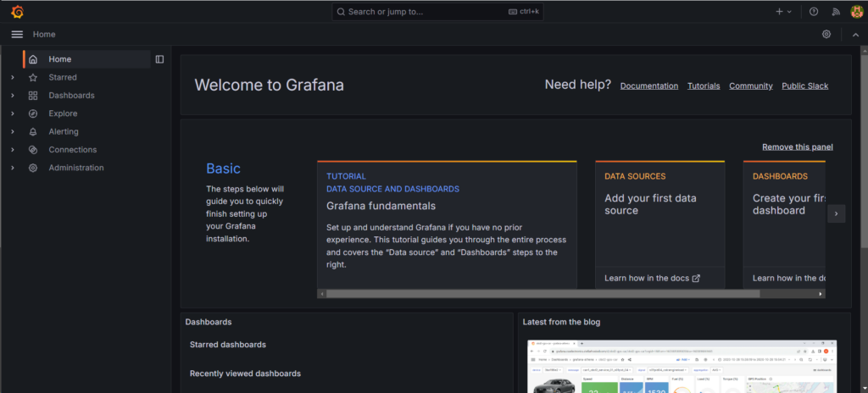Open the Grafana fundamentals tutorial card
868x393 pixels.
(x=447, y=224)
